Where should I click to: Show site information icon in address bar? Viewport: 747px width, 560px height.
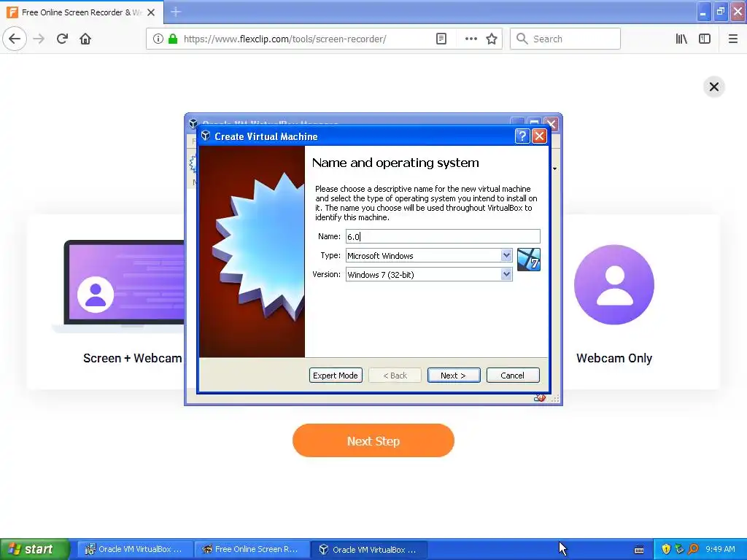158,39
